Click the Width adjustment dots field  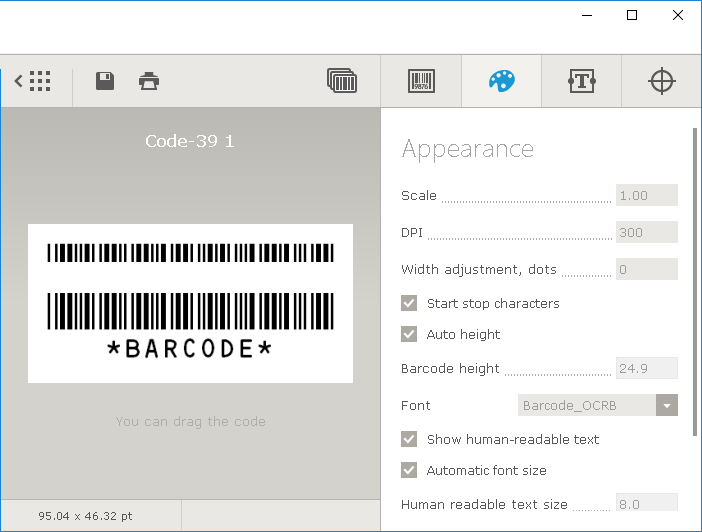(x=646, y=269)
